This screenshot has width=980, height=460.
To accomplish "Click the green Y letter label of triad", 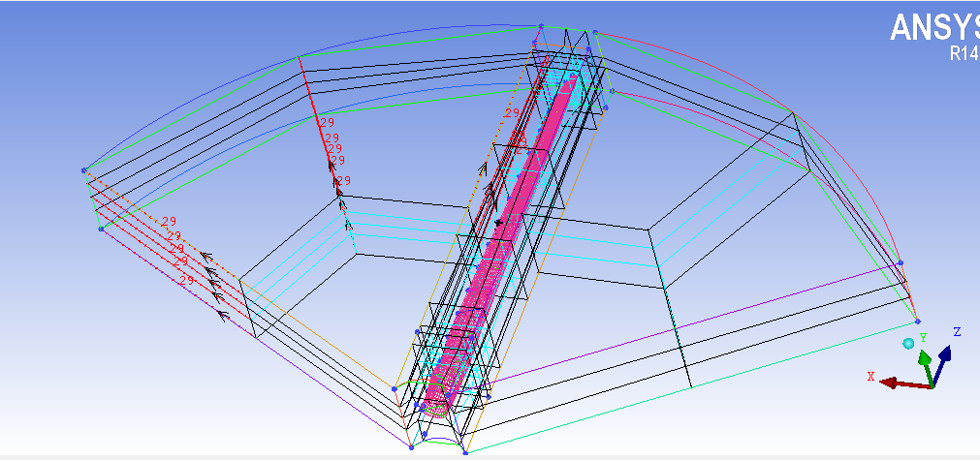I will pyautogui.click(x=923, y=337).
